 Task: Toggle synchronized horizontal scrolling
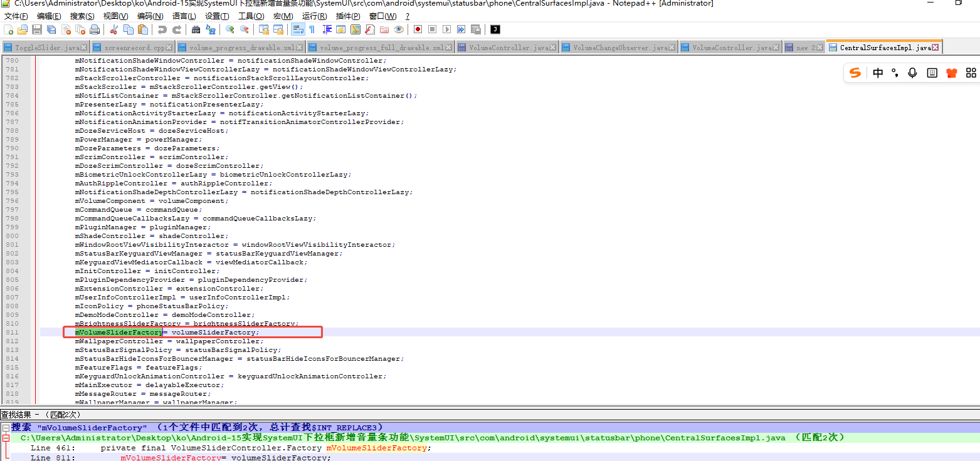(278, 29)
